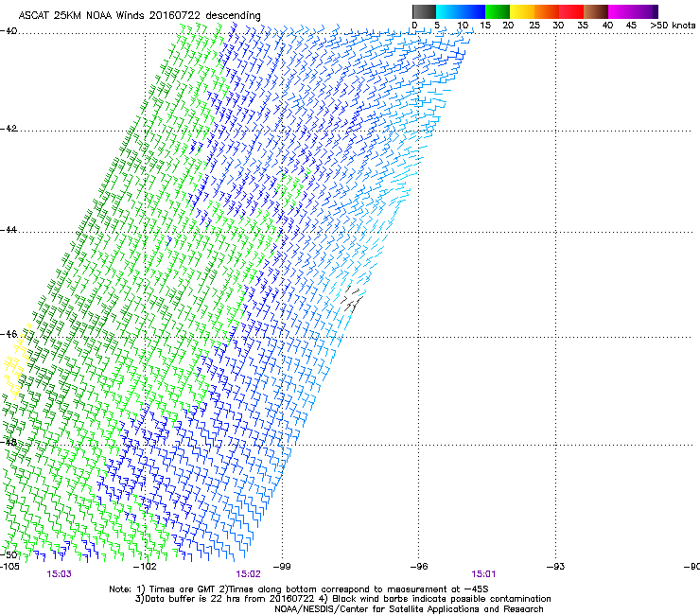The height and width of the screenshot is (615, 700).
Task: Click the gray 0-5 knots color swatch
Action: (424, 11)
